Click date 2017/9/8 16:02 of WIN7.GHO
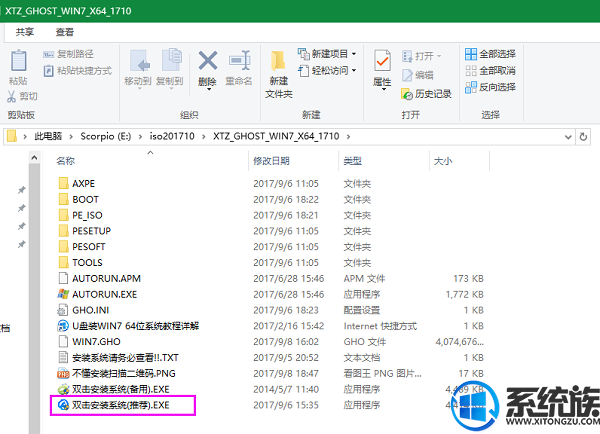 286,342
